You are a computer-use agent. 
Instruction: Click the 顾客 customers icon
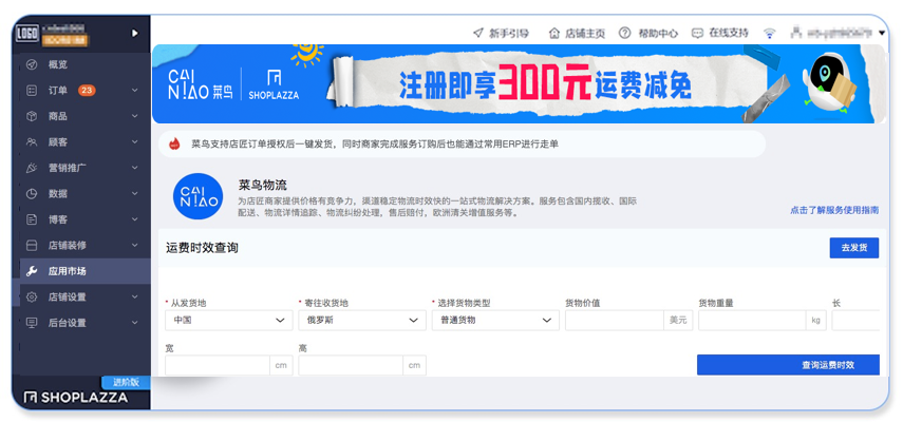(32, 142)
